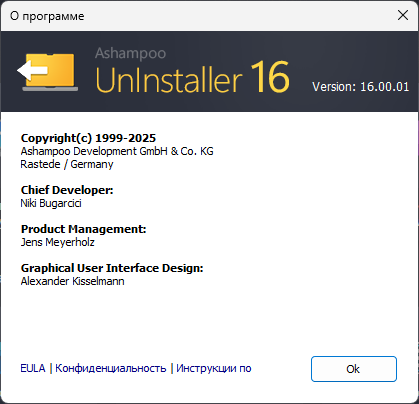Click the Version: 16.00.01 label

tap(361, 87)
